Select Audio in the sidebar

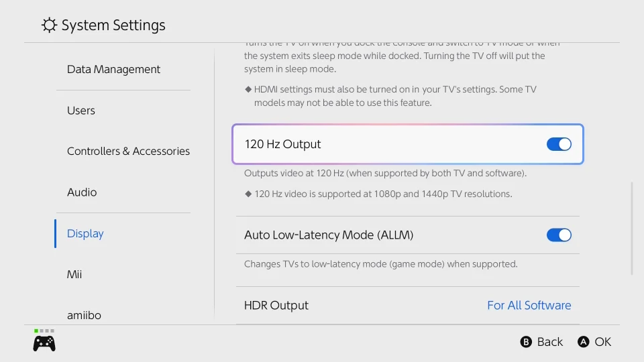[82, 192]
